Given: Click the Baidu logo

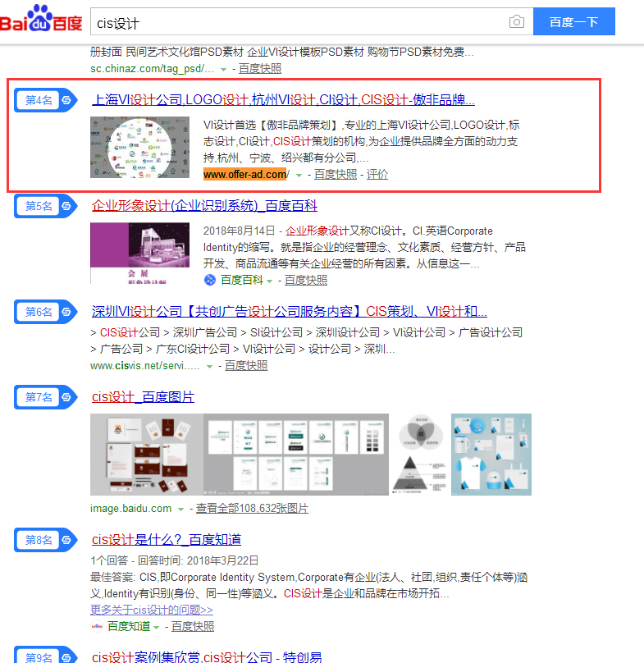Looking at the screenshot, I should tap(41, 19).
